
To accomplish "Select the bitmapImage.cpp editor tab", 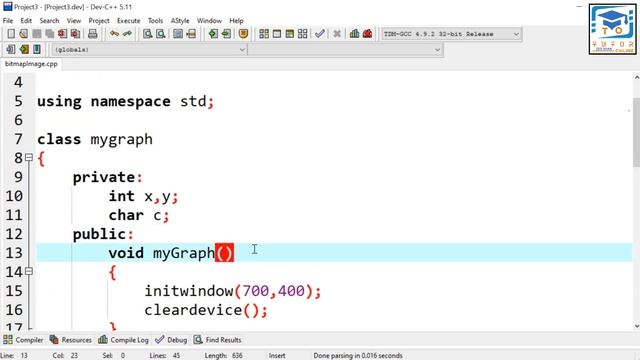I will coord(31,64).
